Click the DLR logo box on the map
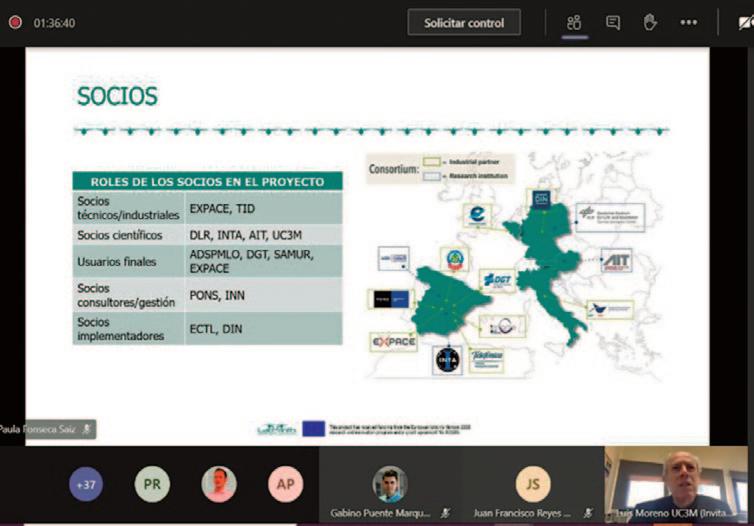754x526 pixels. click(x=610, y=217)
